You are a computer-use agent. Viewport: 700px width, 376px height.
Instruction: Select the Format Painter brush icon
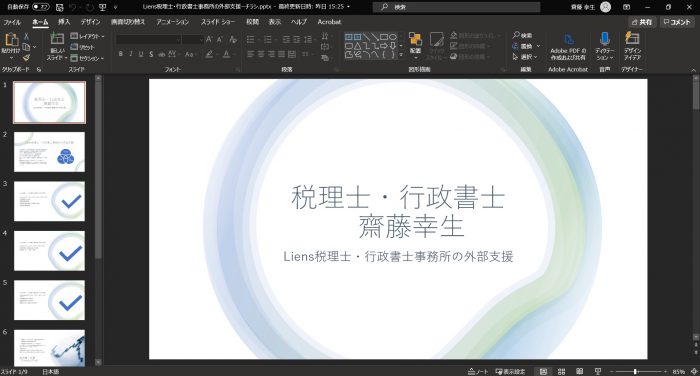coord(26,58)
